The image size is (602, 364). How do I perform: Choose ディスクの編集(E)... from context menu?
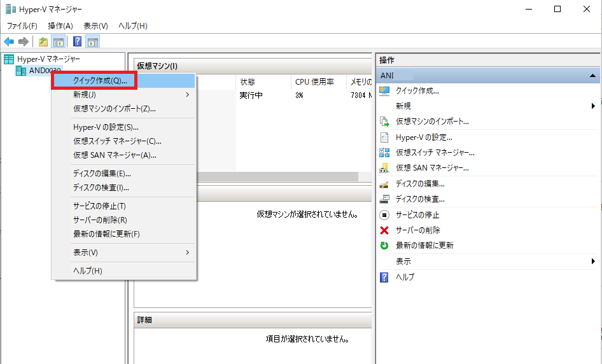tap(124, 174)
